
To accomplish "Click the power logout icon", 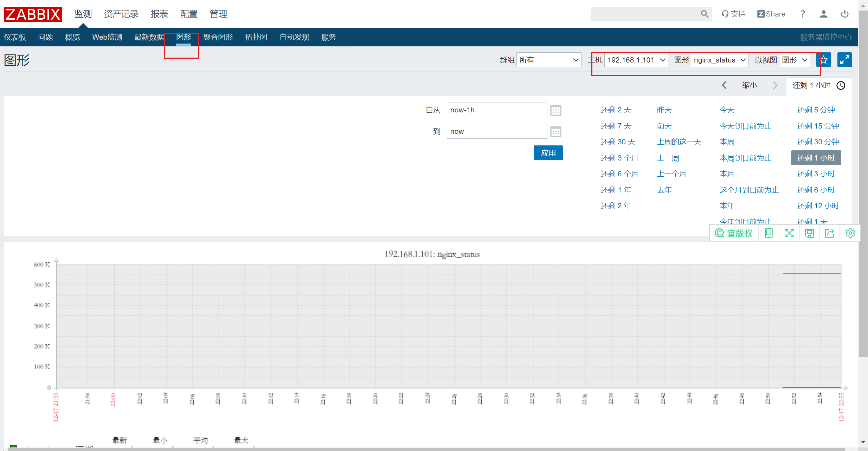I will click(x=845, y=14).
